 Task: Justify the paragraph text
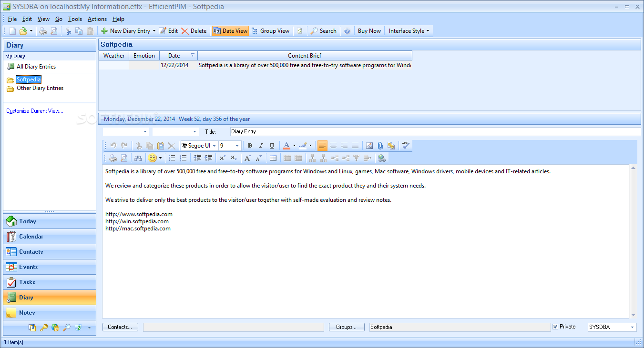tap(355, 146)
